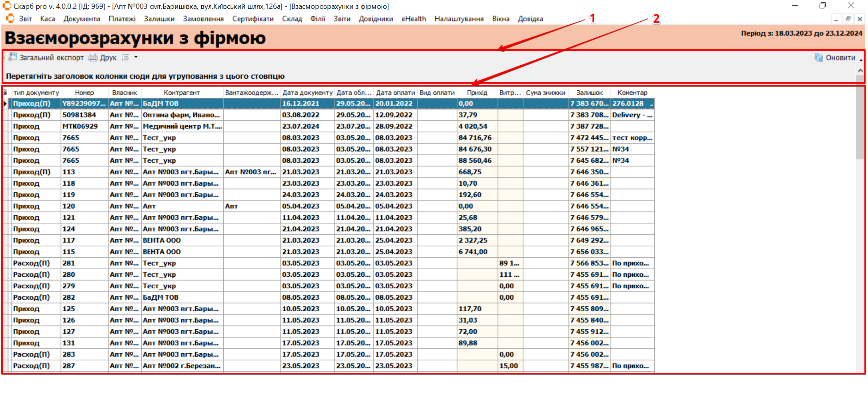Click Прихід value 88 560,46
This screenshot has width=868, height=402.
477,160
